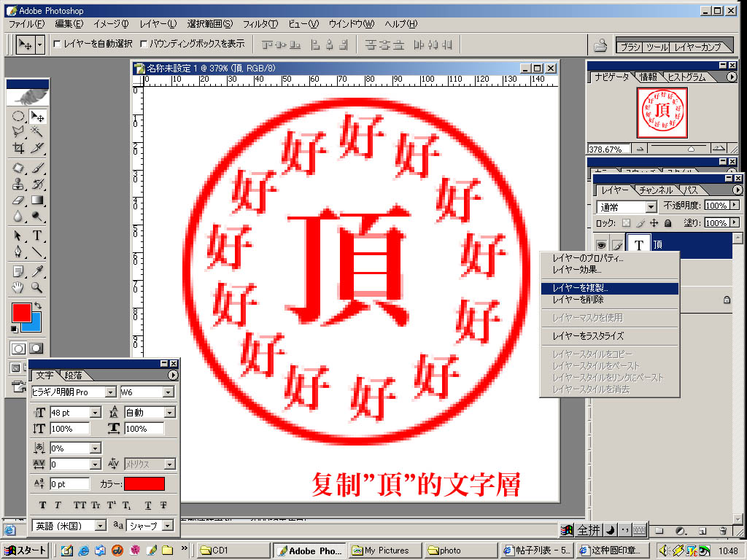Select the Zoom magnifier tool

37,287
